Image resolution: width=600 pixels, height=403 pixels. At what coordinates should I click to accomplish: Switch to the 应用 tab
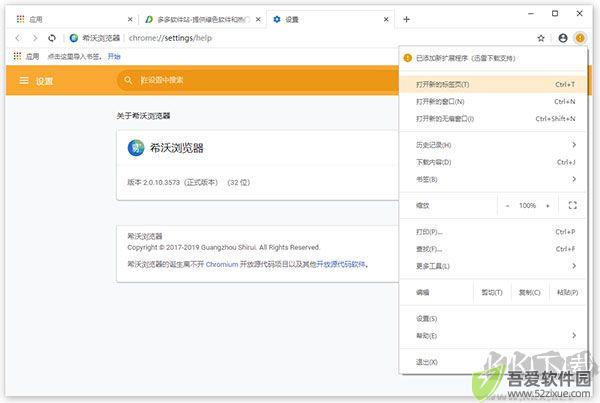point(73,19)
